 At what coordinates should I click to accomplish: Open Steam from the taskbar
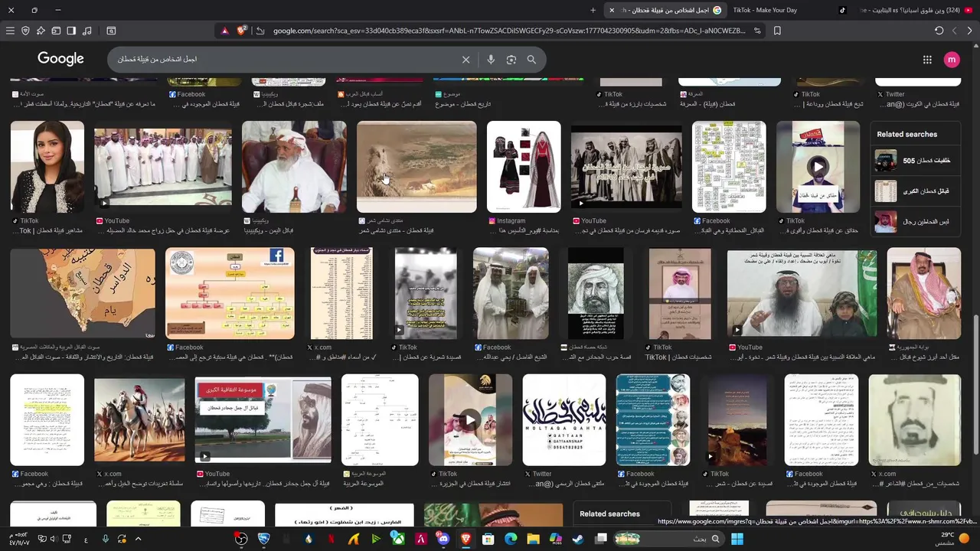(577, 539)
